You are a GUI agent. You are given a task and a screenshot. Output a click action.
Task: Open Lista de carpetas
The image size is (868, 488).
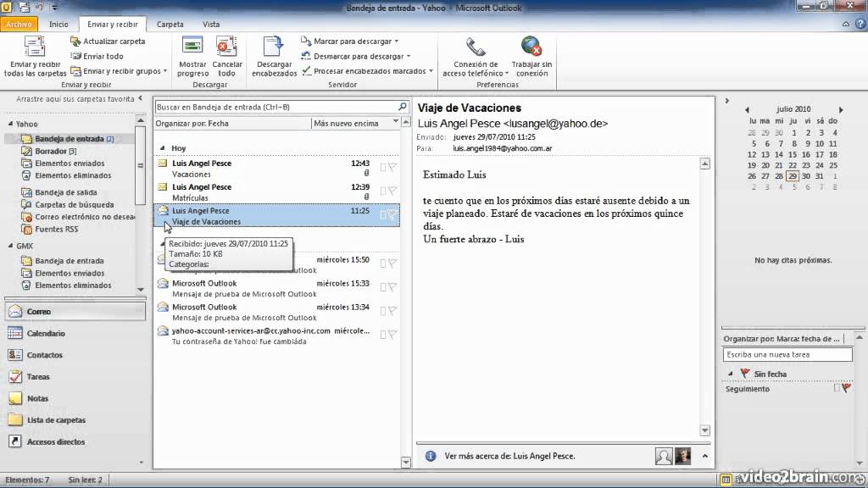[x=75, y=420]
